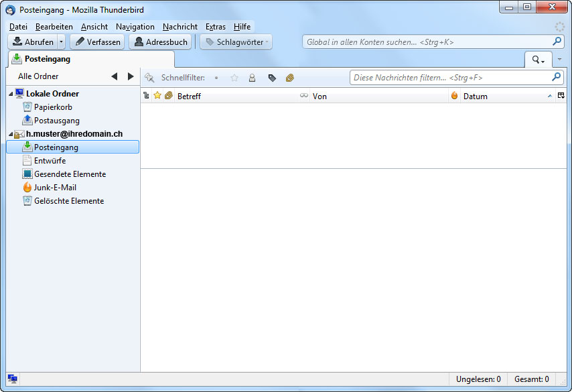Image resolution: width=572 pixels, height=392 pixels.
Task: Click the Gesendete Elemente folder icon
Action: [x=27, y=174]
